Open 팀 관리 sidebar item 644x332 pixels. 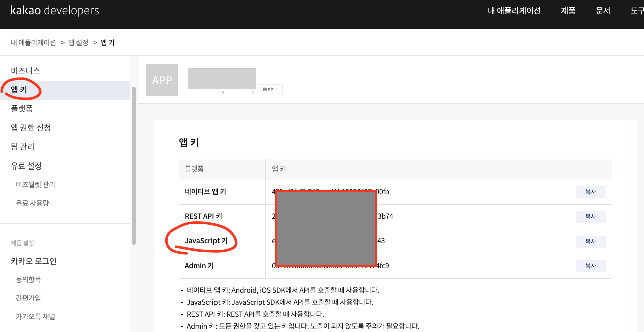pos(23,147)
